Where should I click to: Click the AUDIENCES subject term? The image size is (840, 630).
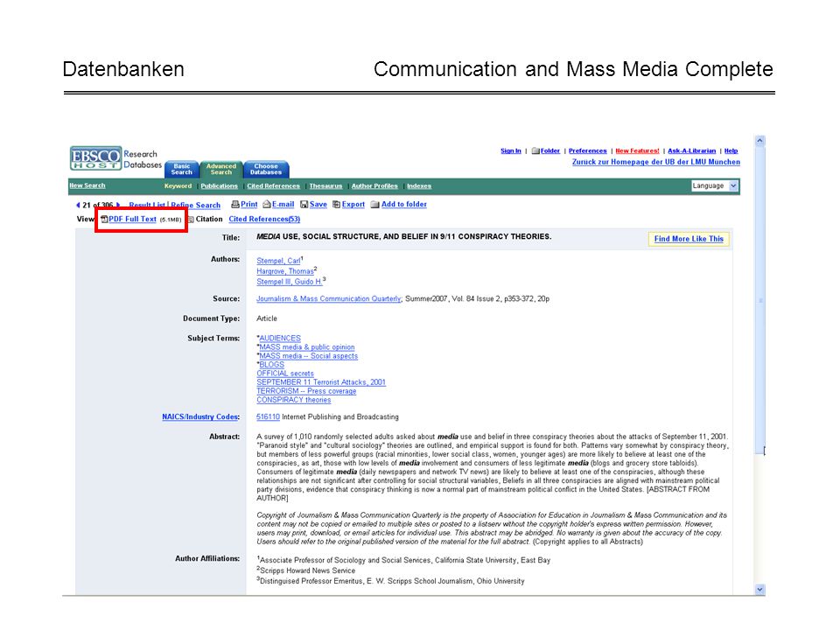point(280,339)
